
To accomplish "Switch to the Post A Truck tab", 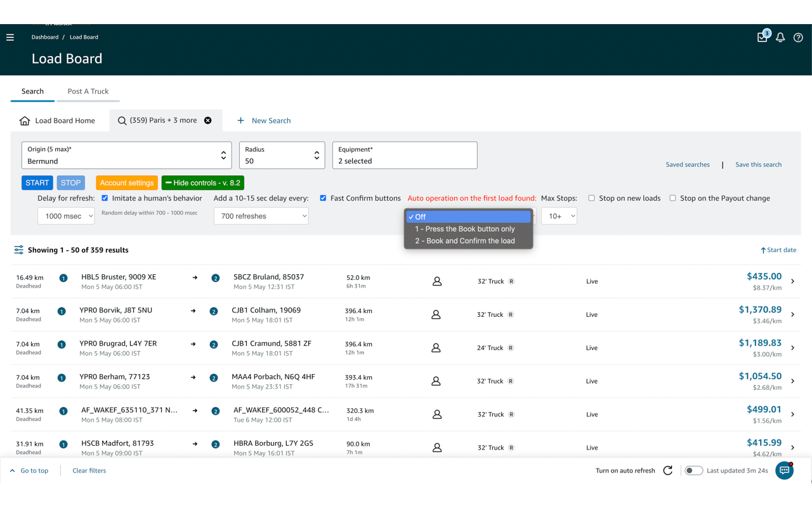I will 88,91.
